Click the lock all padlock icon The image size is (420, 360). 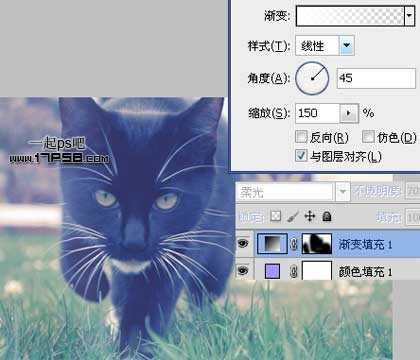327,217
